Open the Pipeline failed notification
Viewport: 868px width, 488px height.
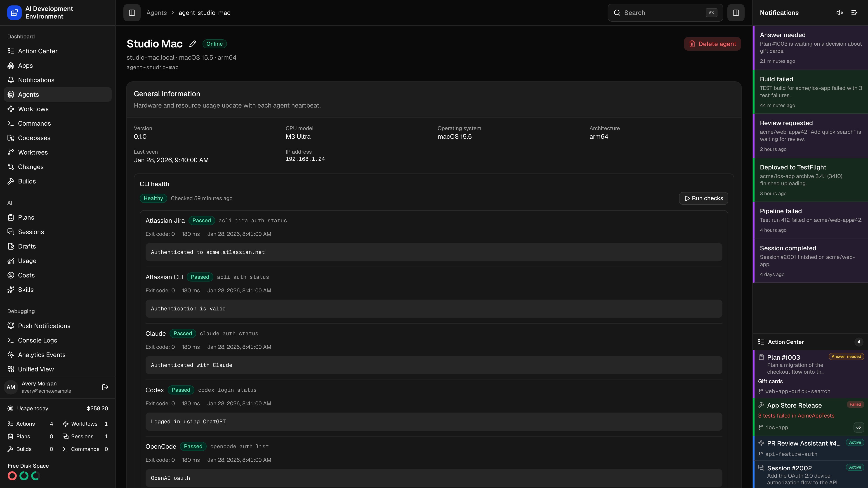coord(810,221)
